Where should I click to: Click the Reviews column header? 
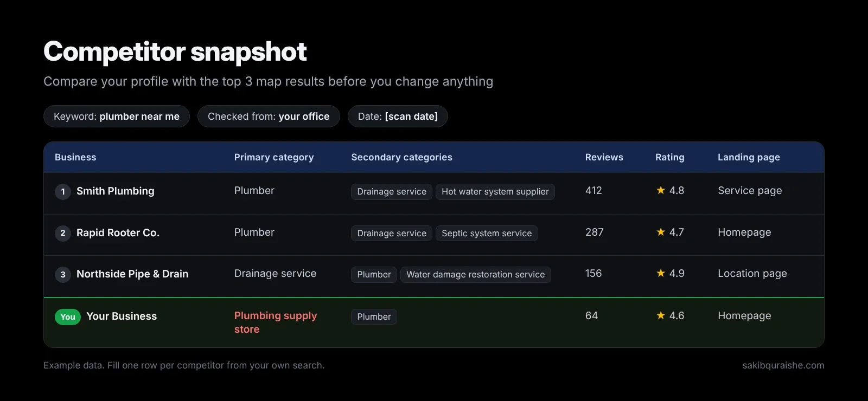pyautogui.click(x=604, y=157)
